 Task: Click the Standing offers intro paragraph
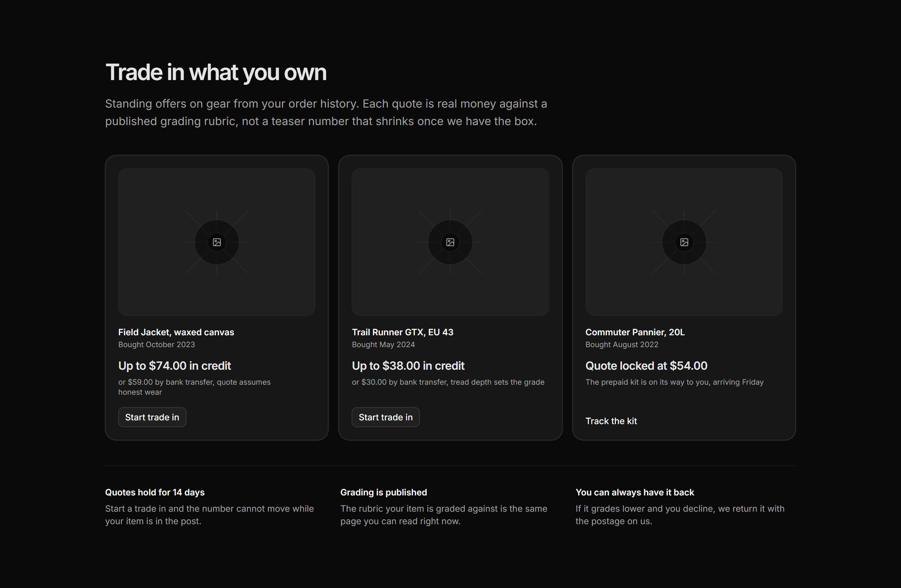(x=326, y=112)
